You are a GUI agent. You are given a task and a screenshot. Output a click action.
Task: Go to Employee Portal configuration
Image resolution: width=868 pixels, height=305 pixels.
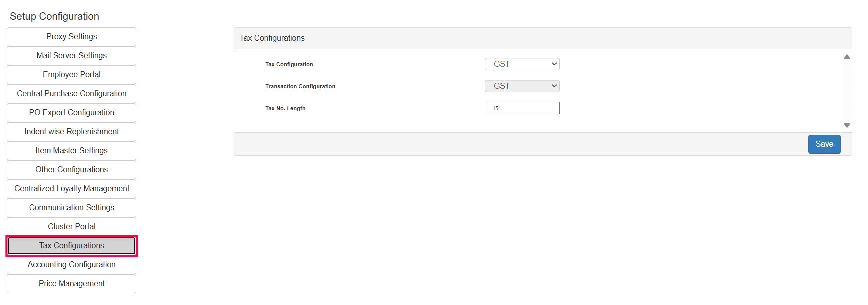point(71,75)
